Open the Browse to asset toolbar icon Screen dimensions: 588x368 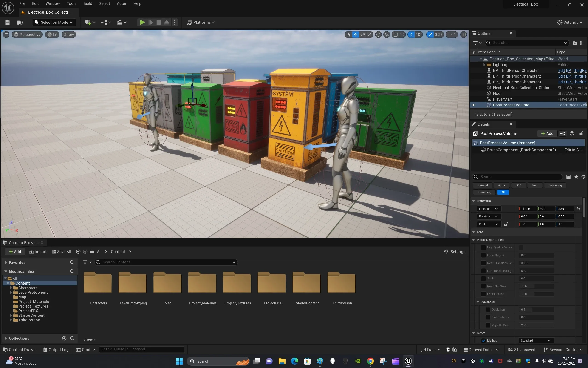click(x=20, y=22)
